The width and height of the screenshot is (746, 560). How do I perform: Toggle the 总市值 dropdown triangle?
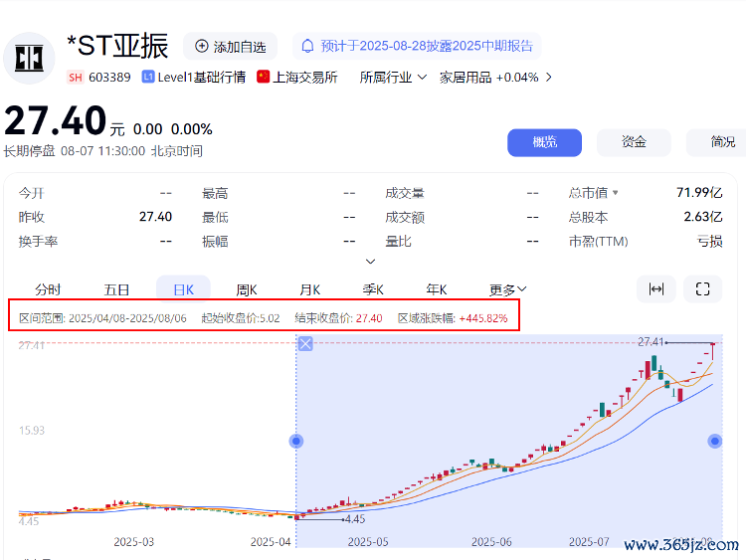(615, 193)
